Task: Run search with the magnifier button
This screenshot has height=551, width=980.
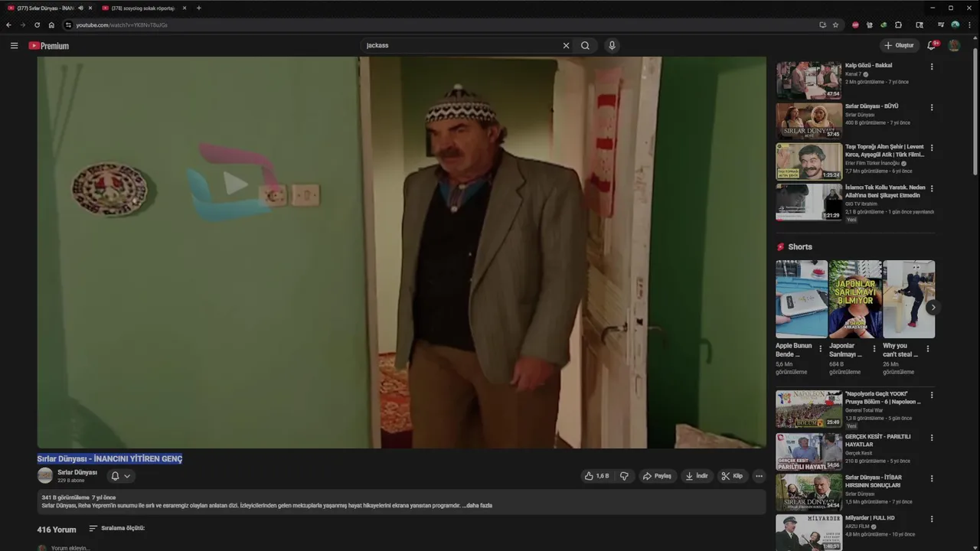Action: click(585, 46)
